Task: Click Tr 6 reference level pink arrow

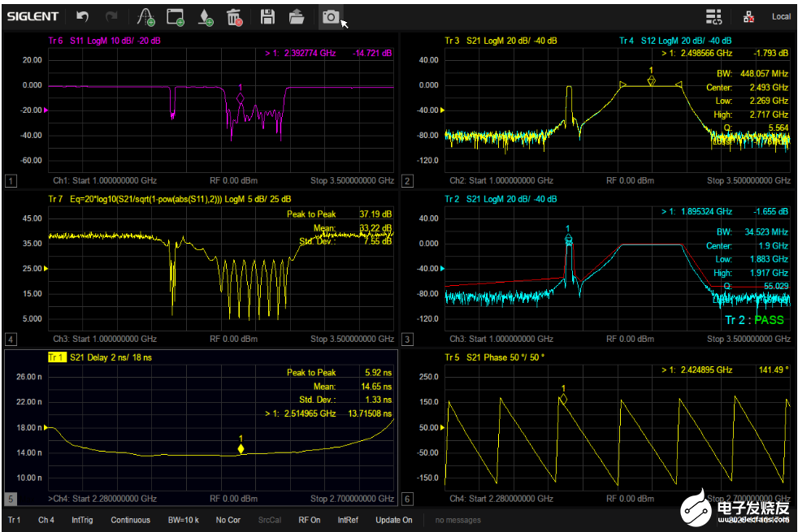Action: 46,110
